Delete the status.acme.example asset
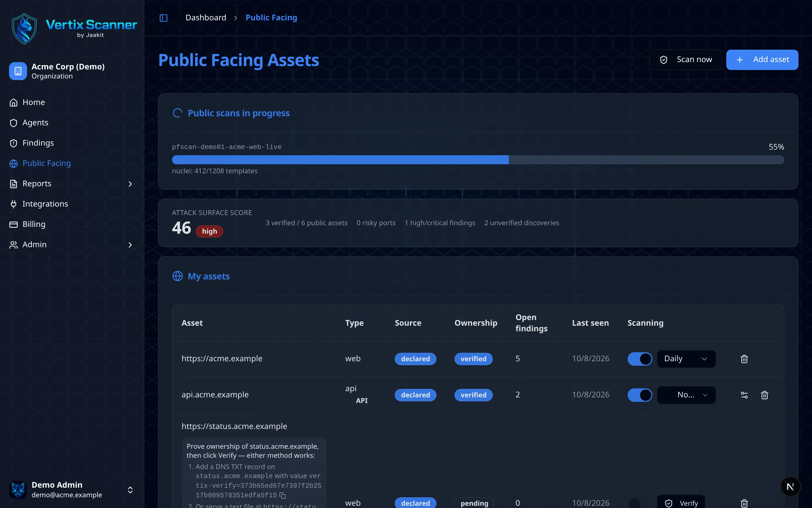Image resolution: width=812 pixels, height=508 pixels. [744, 503]
